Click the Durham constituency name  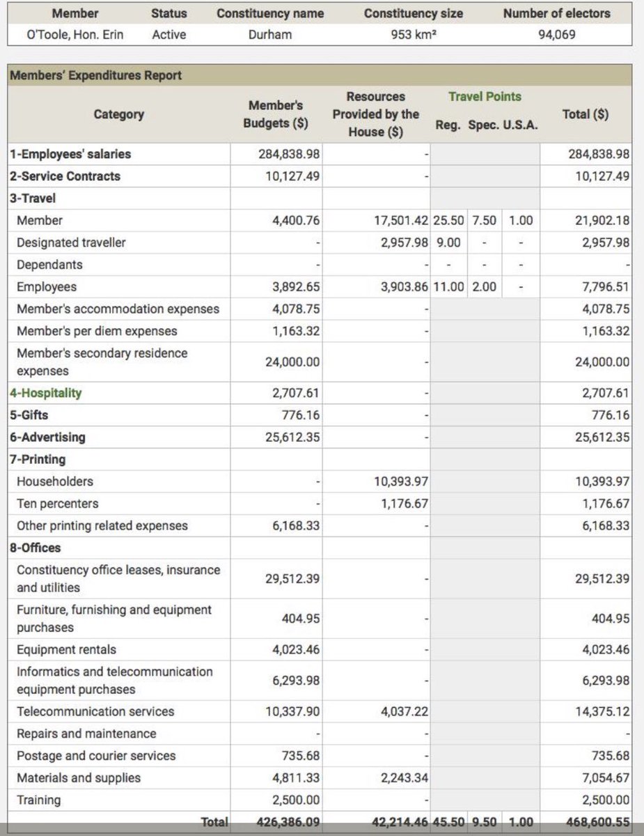tap(272, 33)
